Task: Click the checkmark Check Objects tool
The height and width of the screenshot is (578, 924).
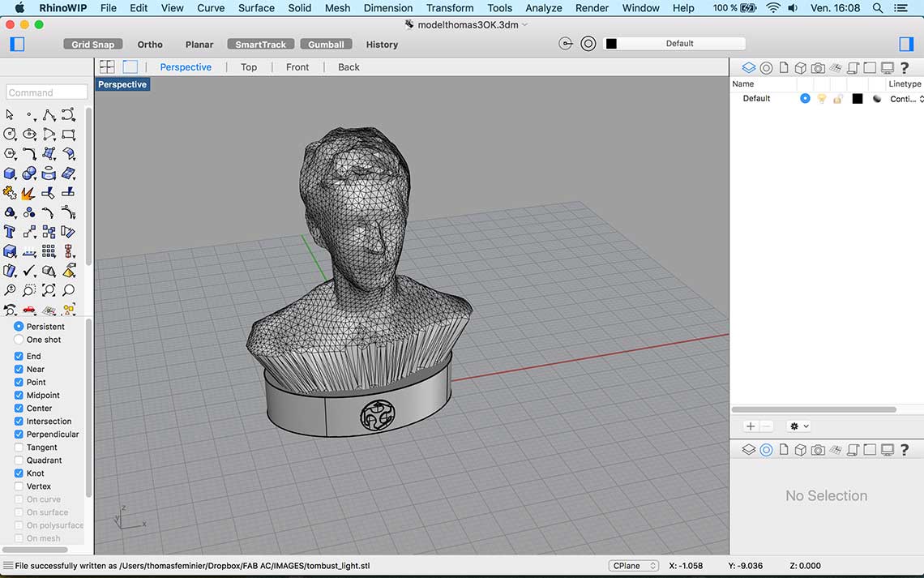Action: coord(29,271)
